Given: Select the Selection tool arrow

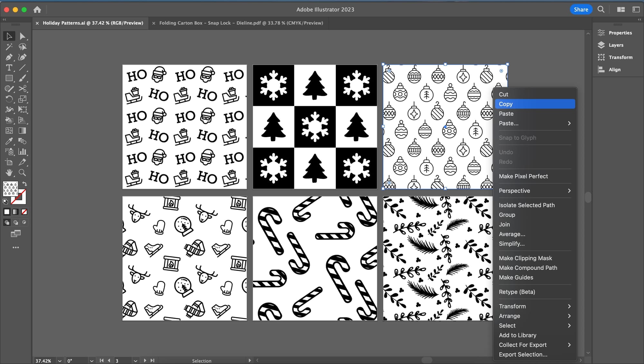Looking at the screenshot, I should (9, 36).
